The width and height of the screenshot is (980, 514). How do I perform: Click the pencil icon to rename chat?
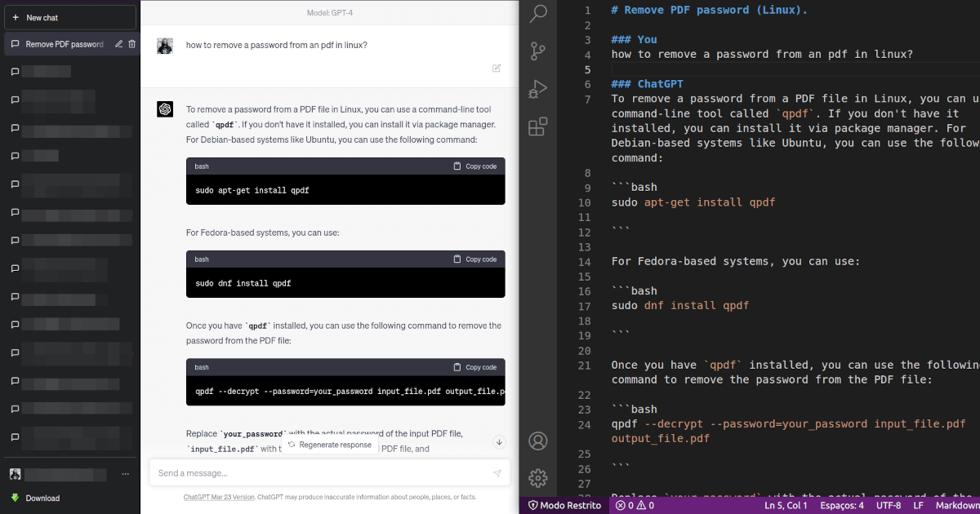tap(119, 44)
